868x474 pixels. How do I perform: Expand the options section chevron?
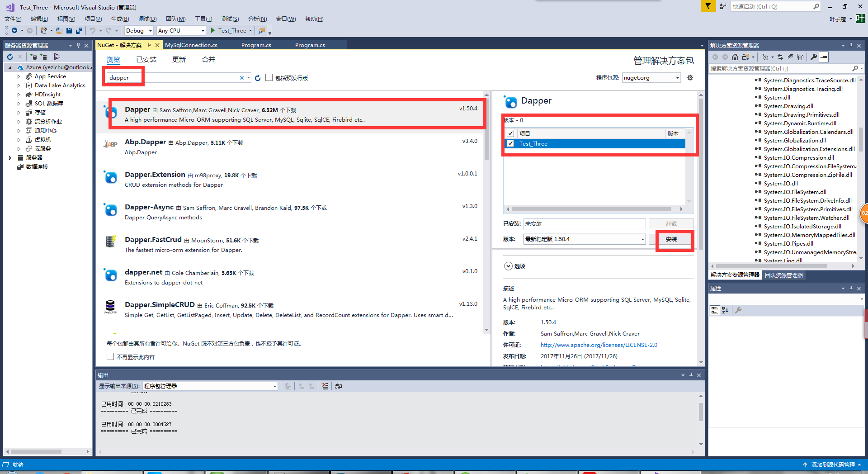[x=508, y=266]
